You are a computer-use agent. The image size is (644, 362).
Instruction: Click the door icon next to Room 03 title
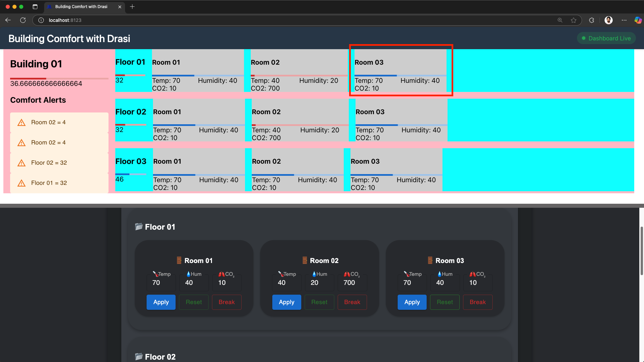tap(430, 260)
